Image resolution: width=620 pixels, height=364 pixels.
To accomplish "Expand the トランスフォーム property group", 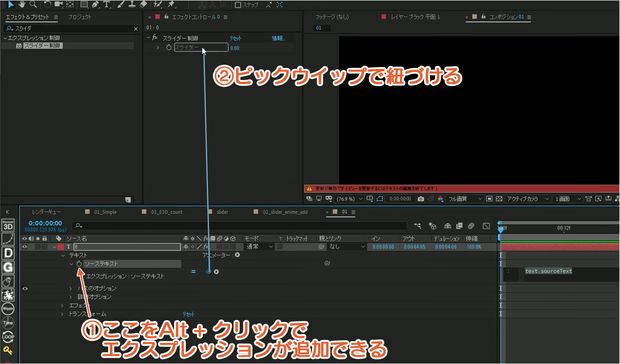I will tap(63, 314).
